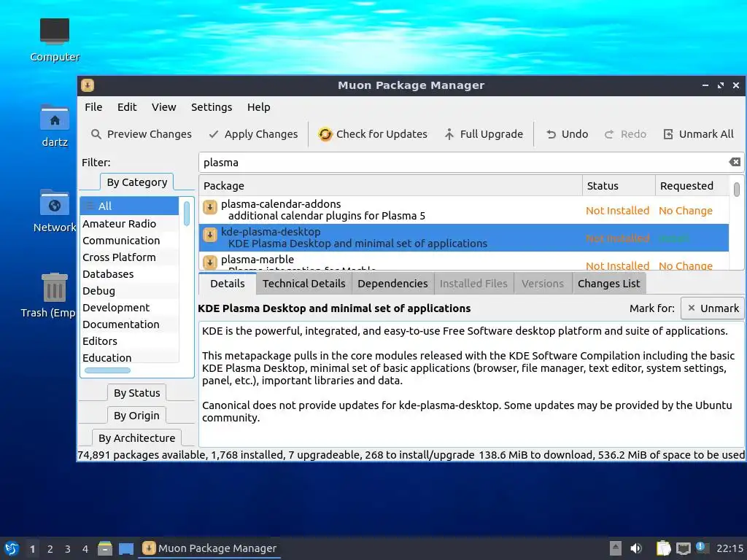Switch to Changes List tab
Image resolution: width=747 pixels, height=560 pixels.
pos(609,284)
